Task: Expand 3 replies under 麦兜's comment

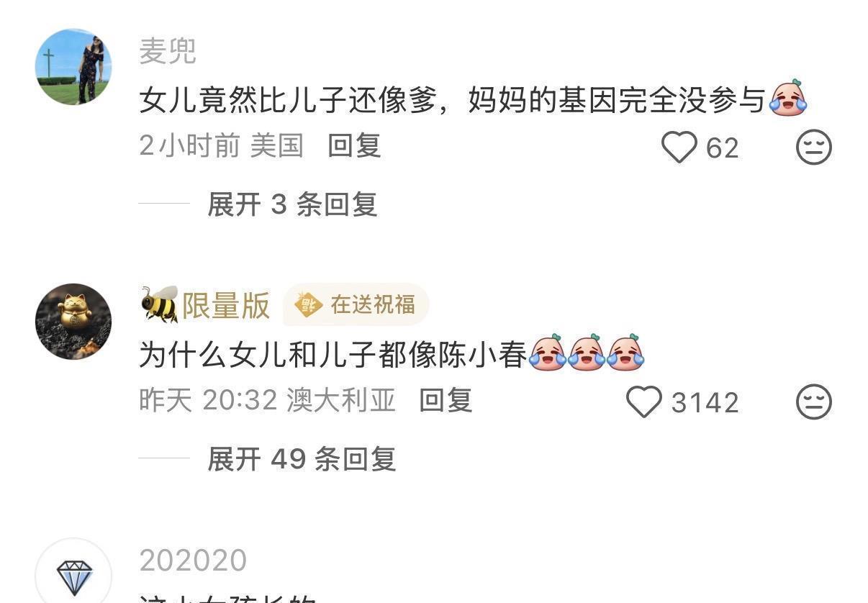Action: tap(292, 204)
